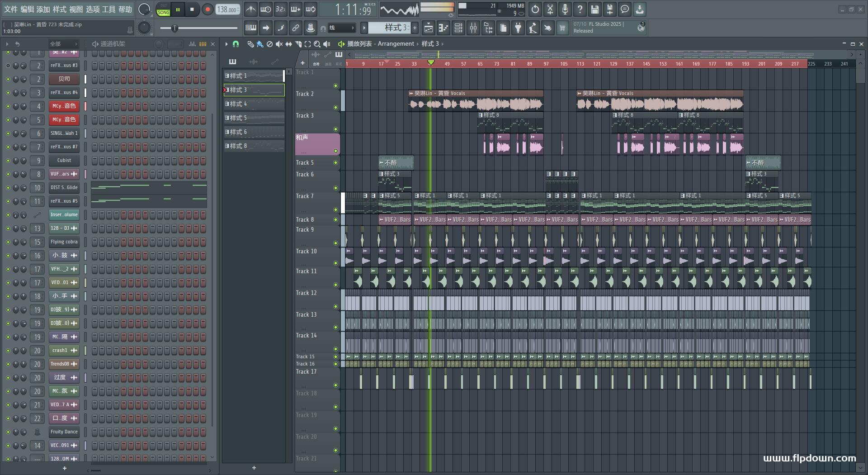This screenshot has width=868, height=475.
Task: Expand the arrow after 样式 3 breadcrumb
Action: click(x=442, y=44)
